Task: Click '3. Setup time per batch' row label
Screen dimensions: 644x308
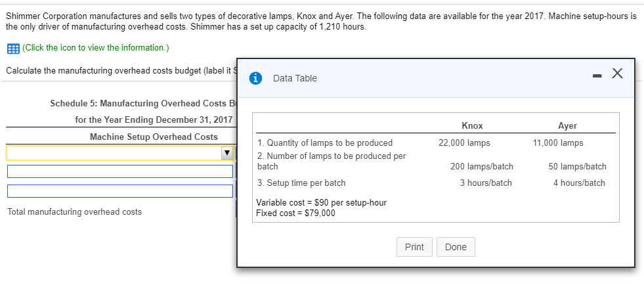Action: (301, 183)
